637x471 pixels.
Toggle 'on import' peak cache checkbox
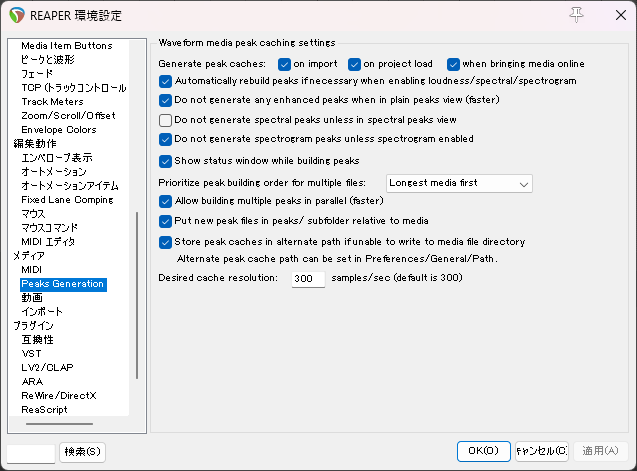(x=284, y=64)
